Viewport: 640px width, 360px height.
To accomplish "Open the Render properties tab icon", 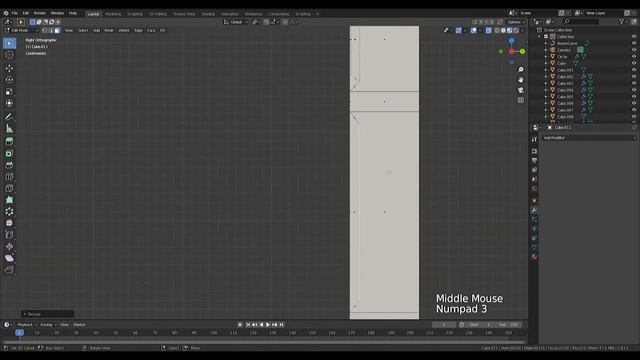I will point(534,151).
